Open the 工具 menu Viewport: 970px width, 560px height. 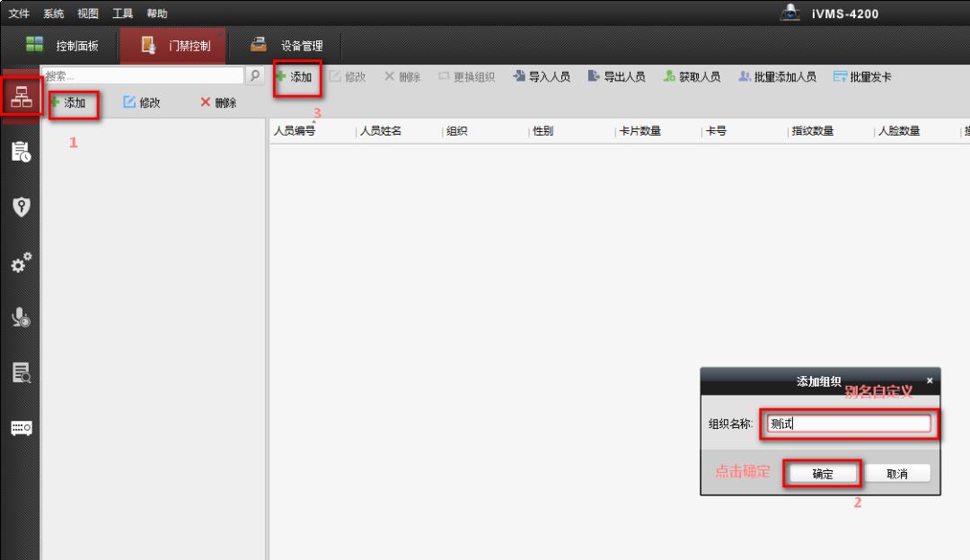click(x=122, y=13)
